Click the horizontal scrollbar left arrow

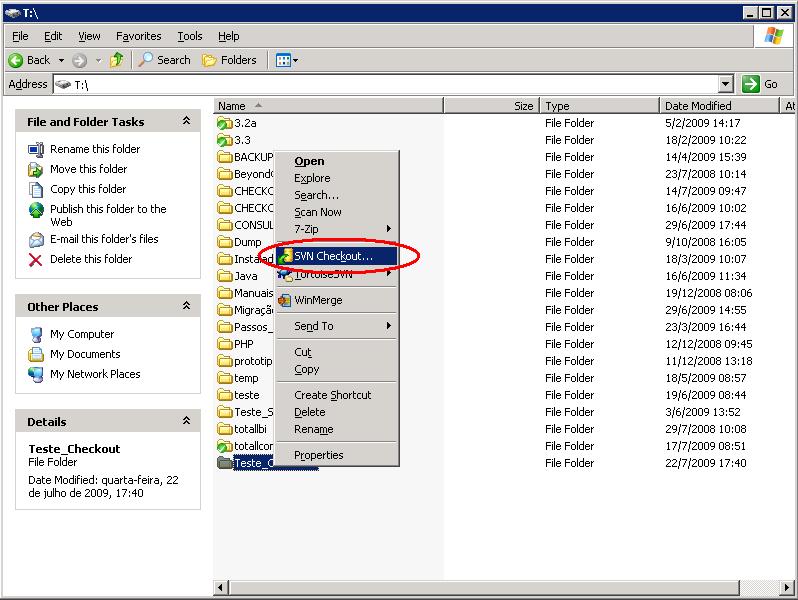click(x=220, y=587)
